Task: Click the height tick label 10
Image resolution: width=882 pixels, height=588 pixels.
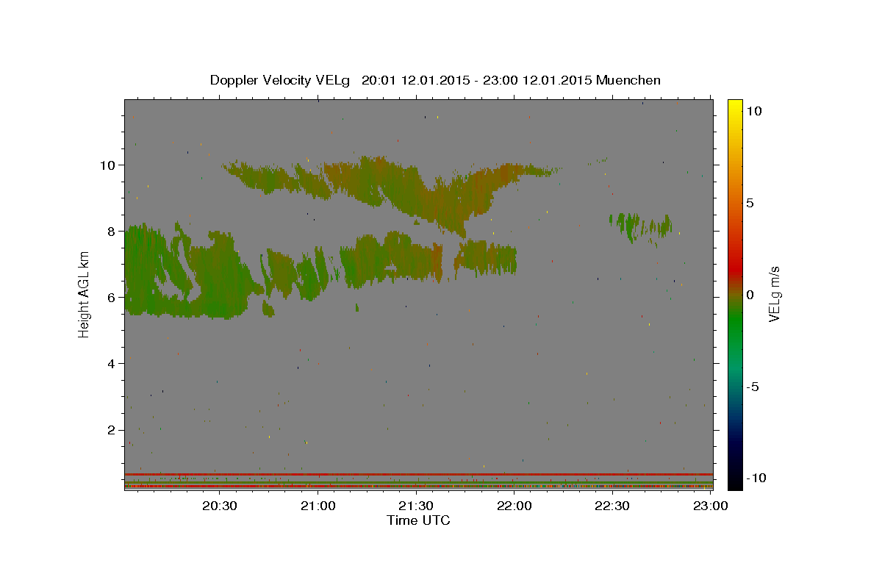Action: 109,165
